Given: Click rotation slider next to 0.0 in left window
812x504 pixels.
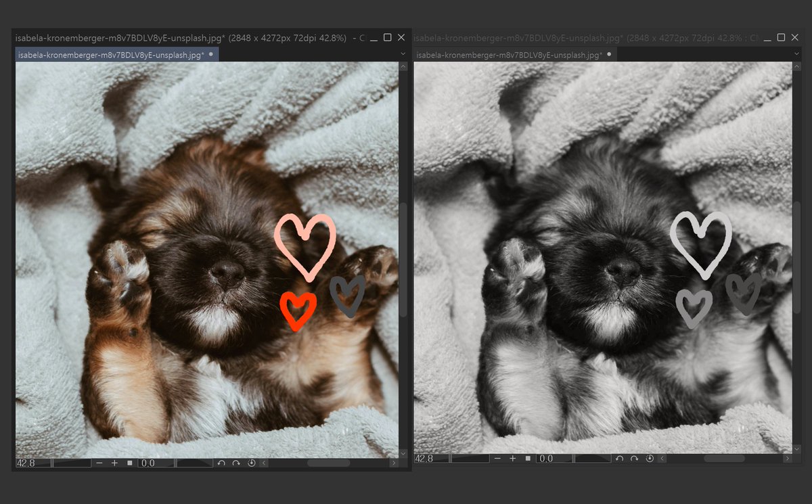Looking at the screenshot, I should click(x=195, y=463).
